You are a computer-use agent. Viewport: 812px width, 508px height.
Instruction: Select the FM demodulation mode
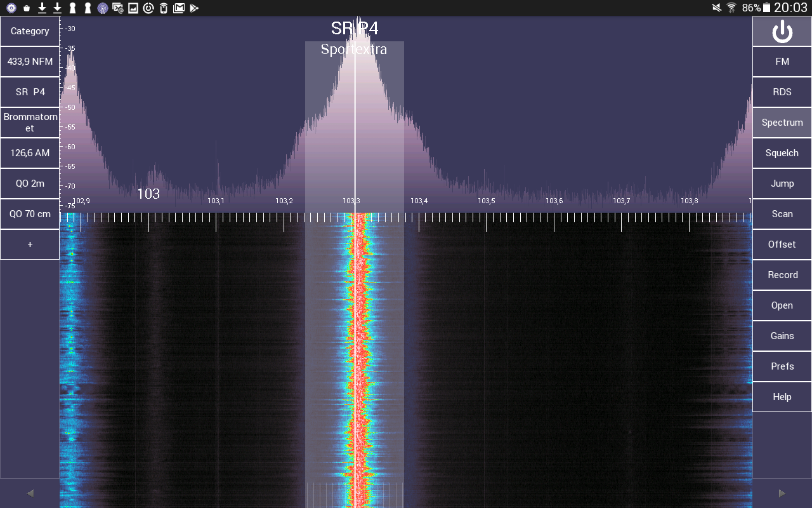coord(782,62)
